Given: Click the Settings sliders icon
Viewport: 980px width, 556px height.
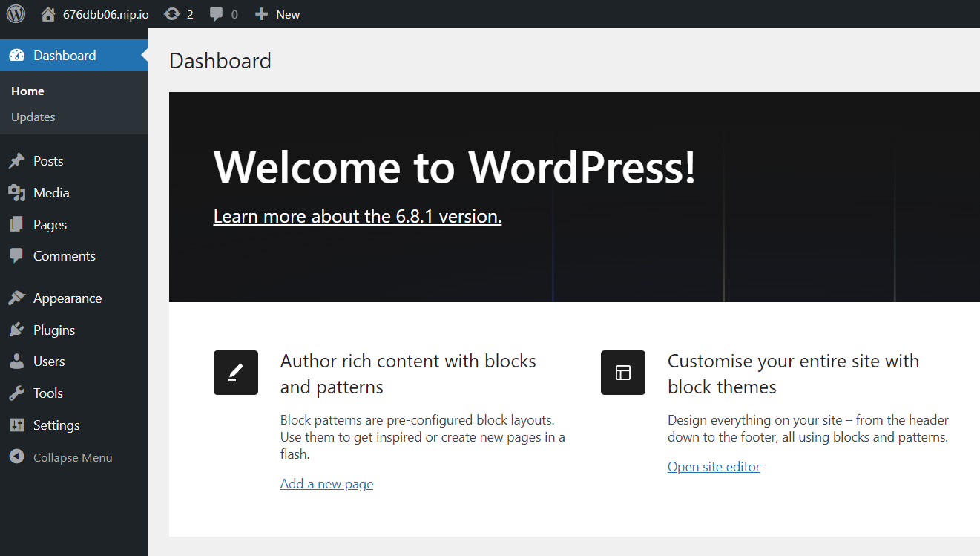Looking at the screenshot, I should [16, 425].
